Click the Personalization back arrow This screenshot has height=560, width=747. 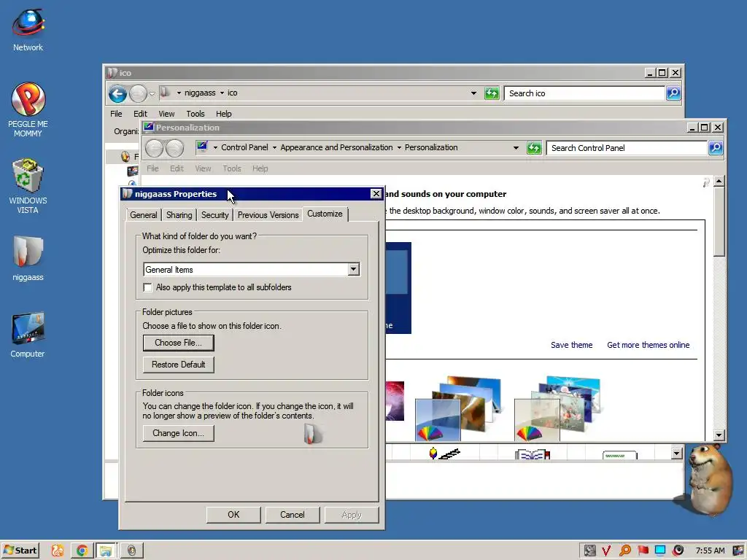click(154, 148)
